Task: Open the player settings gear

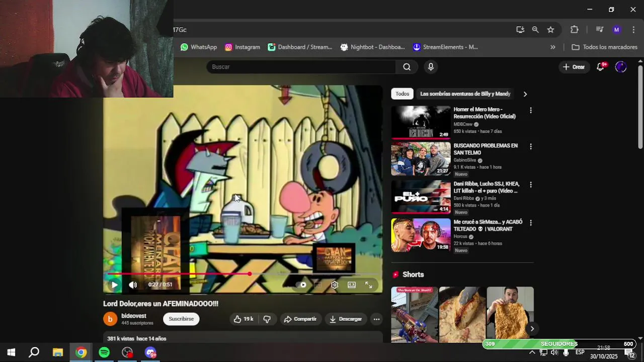Action: [335, 285]
